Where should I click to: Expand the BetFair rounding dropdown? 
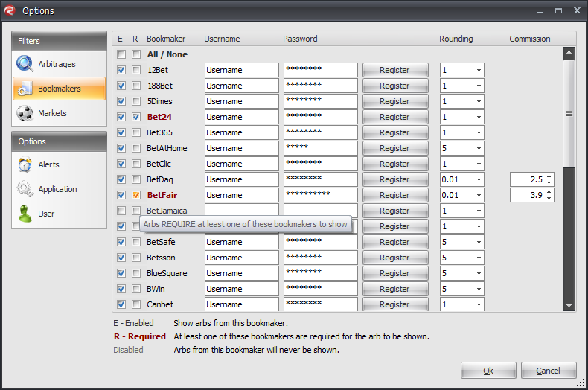pyautogui.click(x=479, y=195)
